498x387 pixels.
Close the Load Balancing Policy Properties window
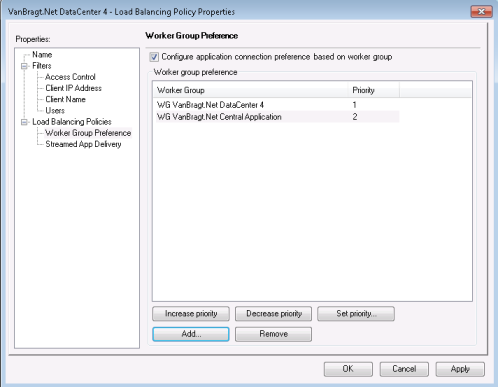482,12
